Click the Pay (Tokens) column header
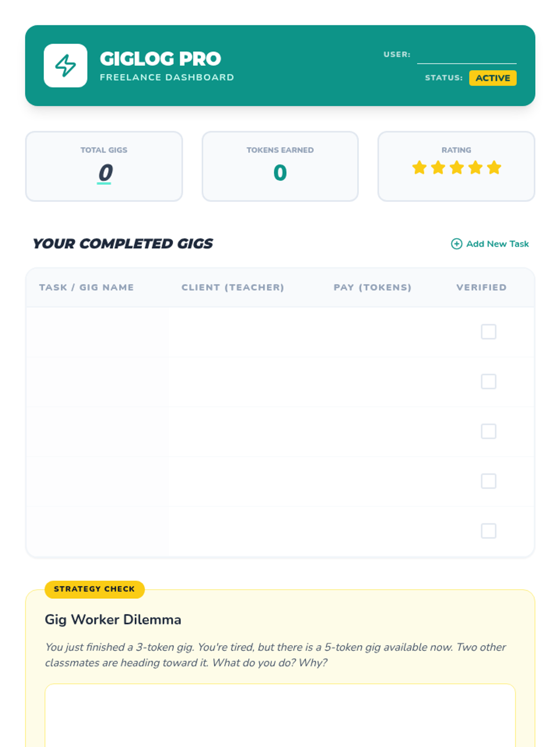Image resolution: width=560 pixels, height=747 pixels. [372, 288]
